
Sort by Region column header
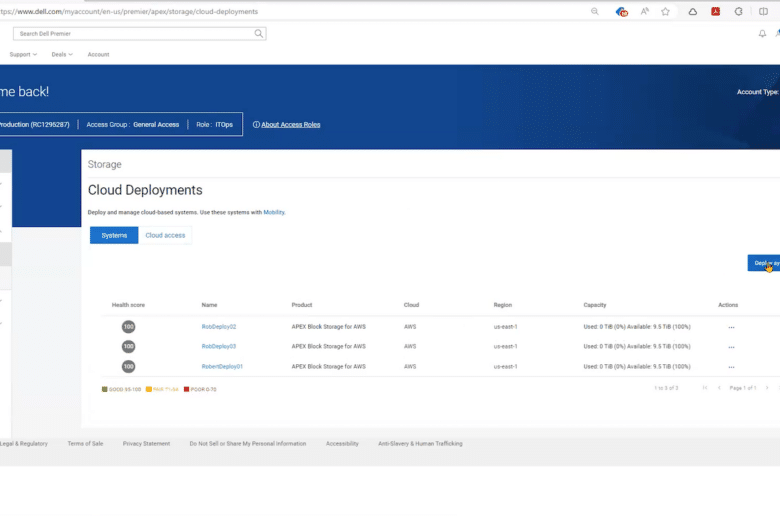point(503,305)
